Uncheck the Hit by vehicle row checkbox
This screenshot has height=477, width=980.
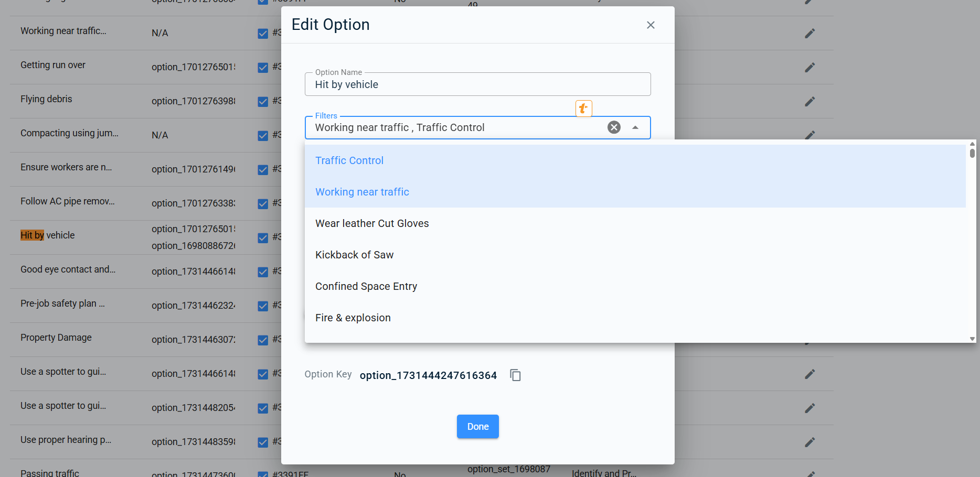tap(263, 238)
